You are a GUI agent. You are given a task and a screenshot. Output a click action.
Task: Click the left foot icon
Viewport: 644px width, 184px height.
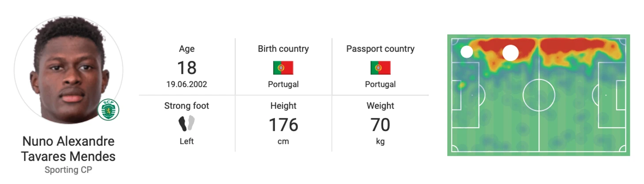point(183,124)
